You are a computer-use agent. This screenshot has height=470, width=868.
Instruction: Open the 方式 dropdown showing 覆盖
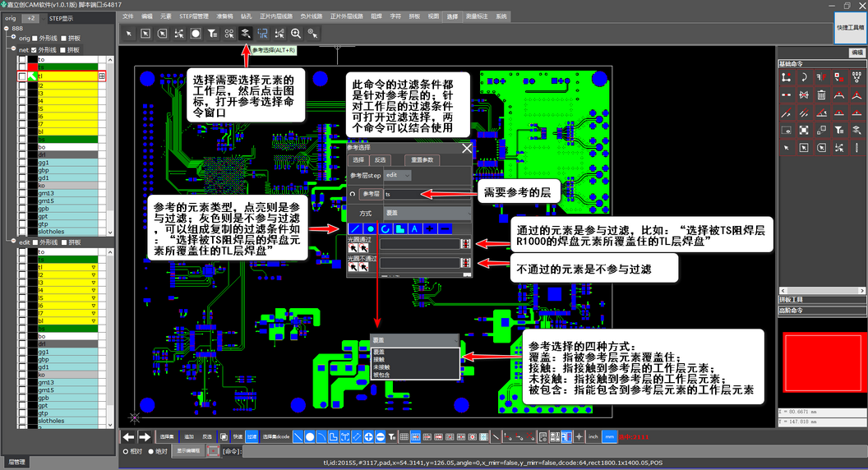427,213
